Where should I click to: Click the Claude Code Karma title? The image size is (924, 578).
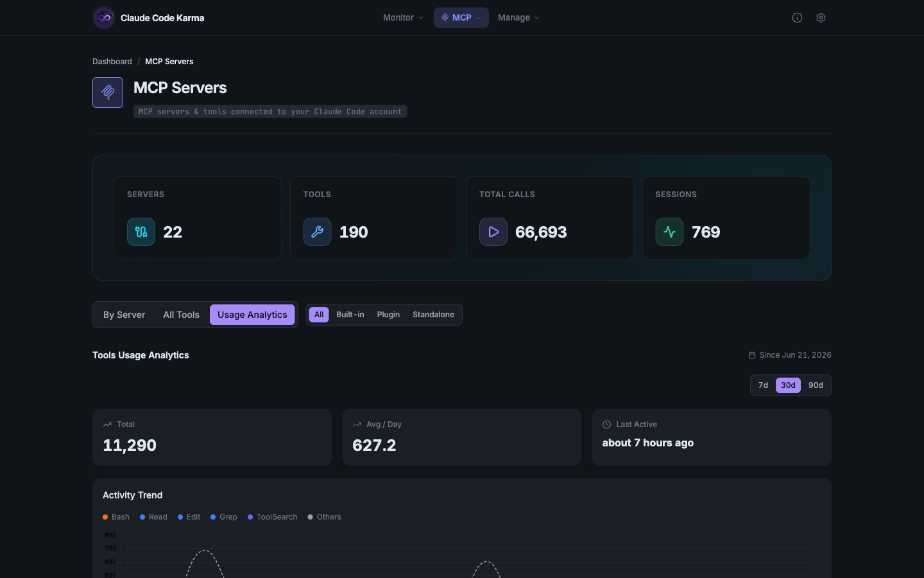[x=162, y=18]
